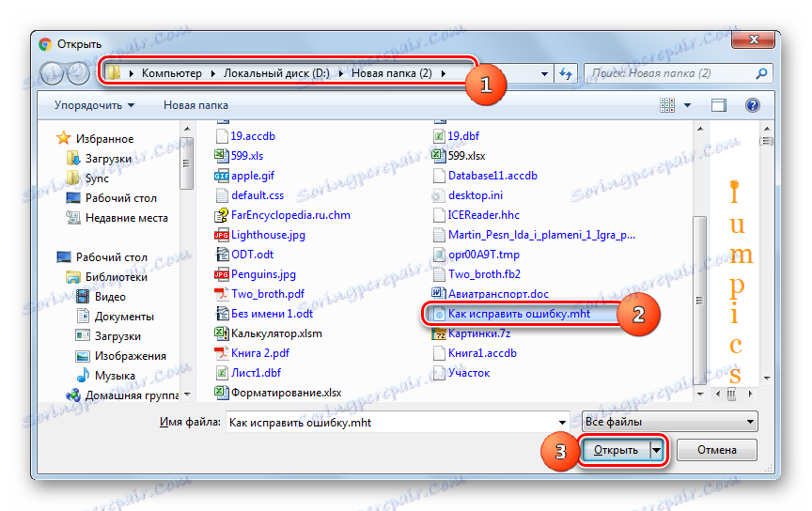Click Новая папка (2) in the address path
812x511 pixels.
pyautogui.click(x=392, y=73)
